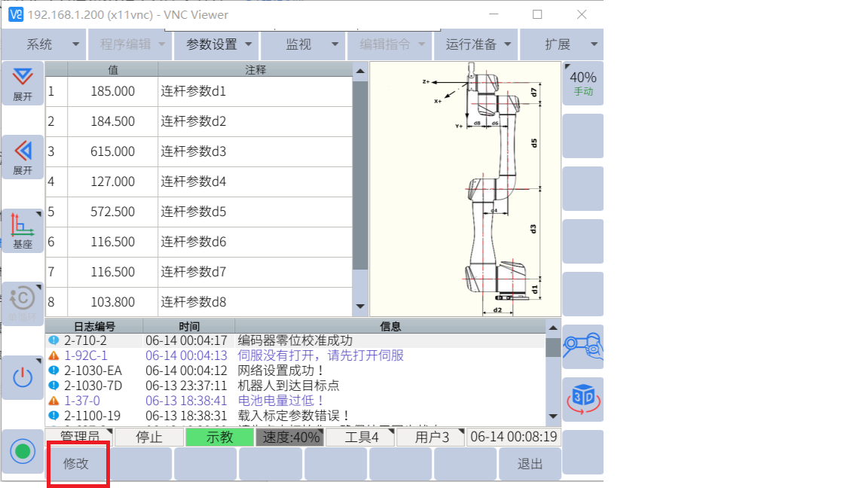Toggle the green 示教 mode indicator
This screenshot has height=488, width=868.
tap(219, 438)
